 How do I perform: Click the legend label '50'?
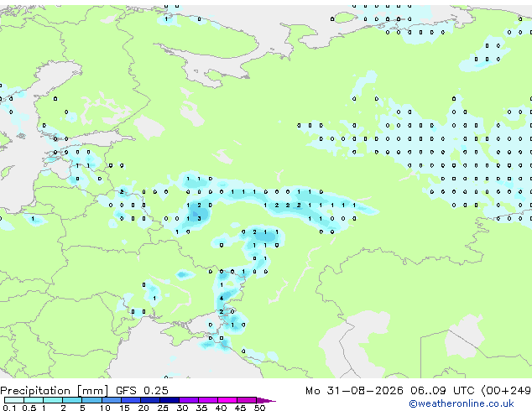[259, 408]
